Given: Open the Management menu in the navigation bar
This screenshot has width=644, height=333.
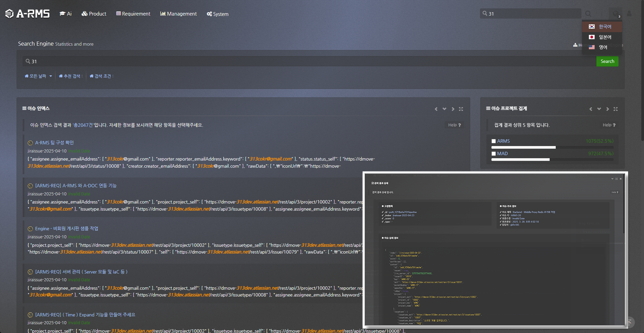Looking at the screenshot, I should (x=178, y=14).
